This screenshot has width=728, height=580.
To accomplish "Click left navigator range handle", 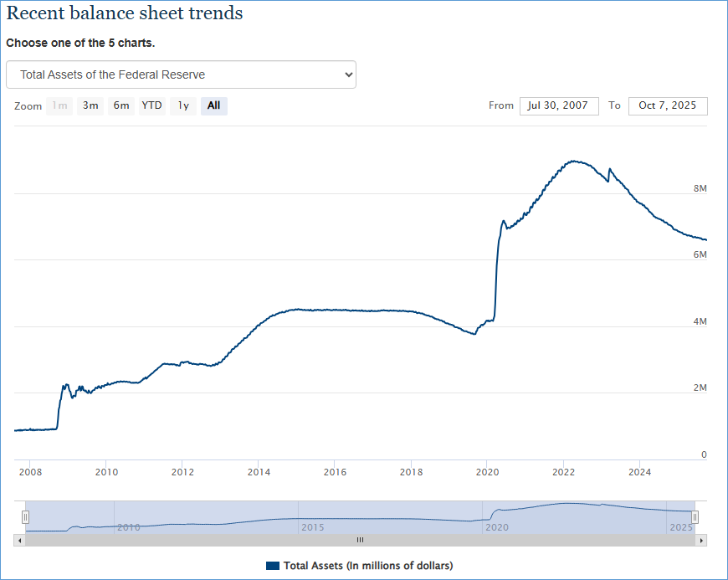I will pyautogui.click(x=25, y=517).
